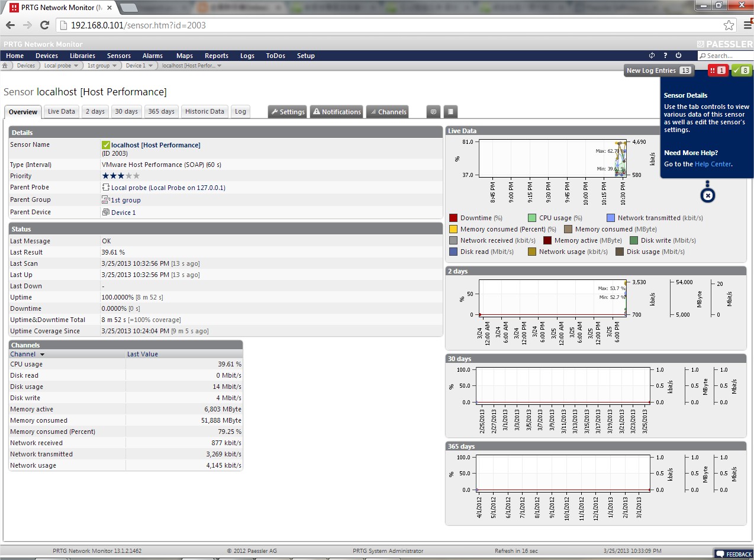754x560 pixels.
Task: Open the Maps menu
Action: click(185, 56)
